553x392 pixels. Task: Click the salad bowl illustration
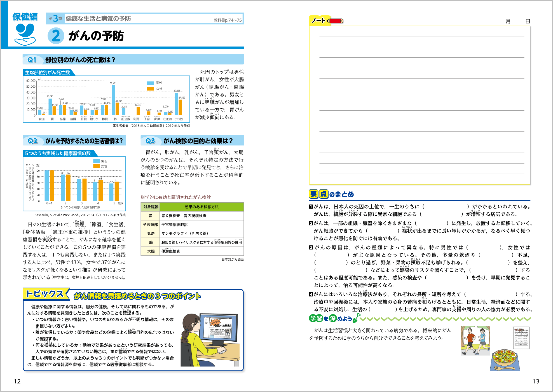(x=505, y=360)
